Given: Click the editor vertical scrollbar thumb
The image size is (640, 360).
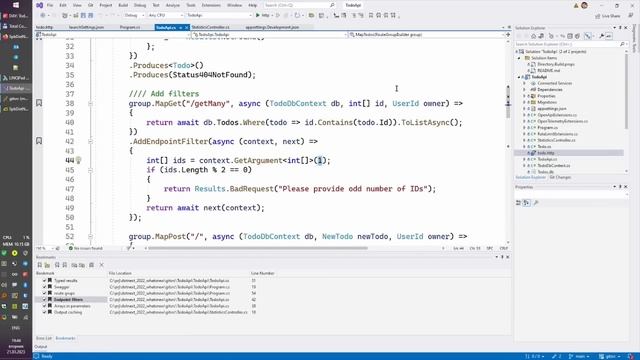Looking at the screenshot, I should point(508,102).
